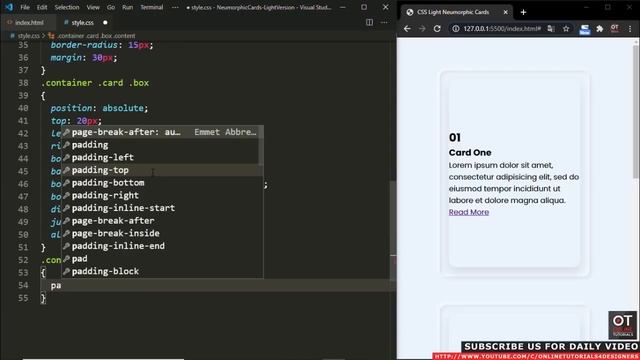The width and height of the screenshot is (640, 360).
Task: Click the browser page vertical scrollbar
Action: click(636, 112)
